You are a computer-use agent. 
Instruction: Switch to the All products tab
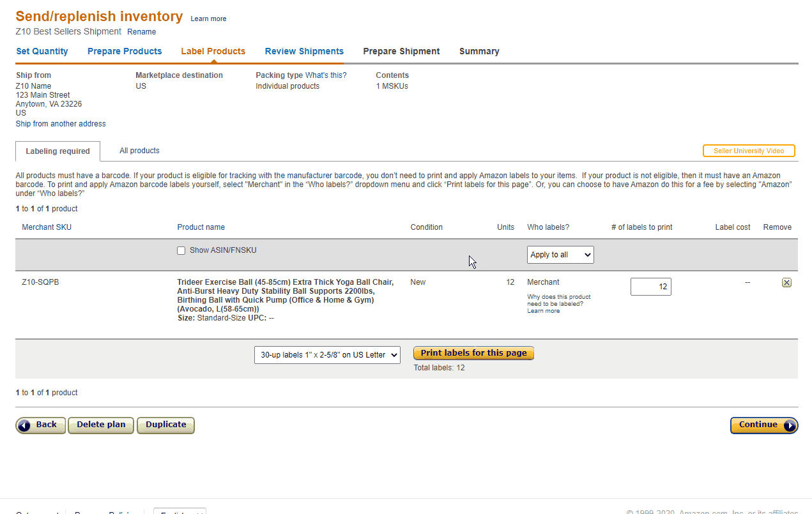(x=139, y=151)
